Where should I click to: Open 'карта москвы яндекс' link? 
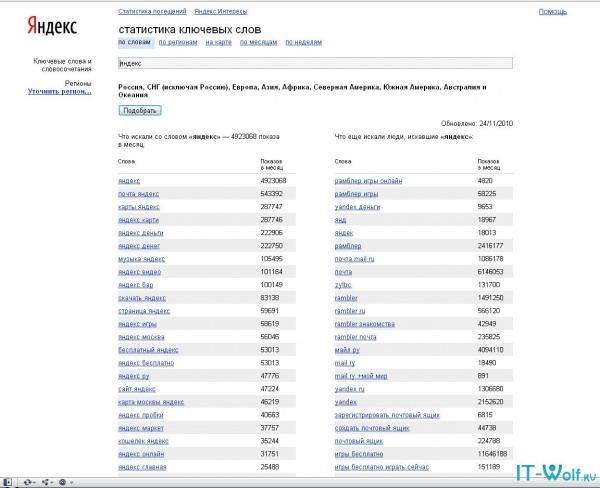point(151,402)
